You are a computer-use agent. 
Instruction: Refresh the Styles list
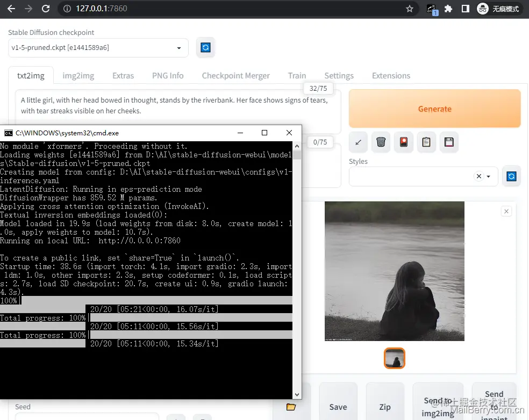[511, 176]
